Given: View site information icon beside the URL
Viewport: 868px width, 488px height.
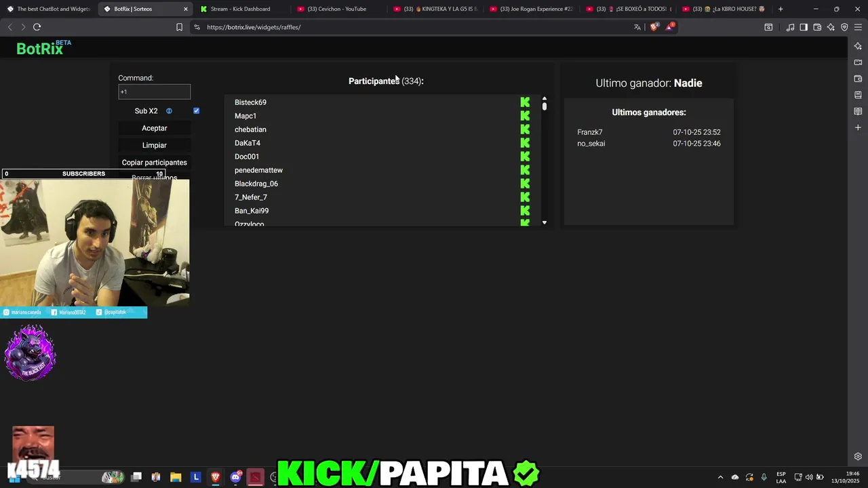Looking at the screenshot, I should [x=197, y=27].
